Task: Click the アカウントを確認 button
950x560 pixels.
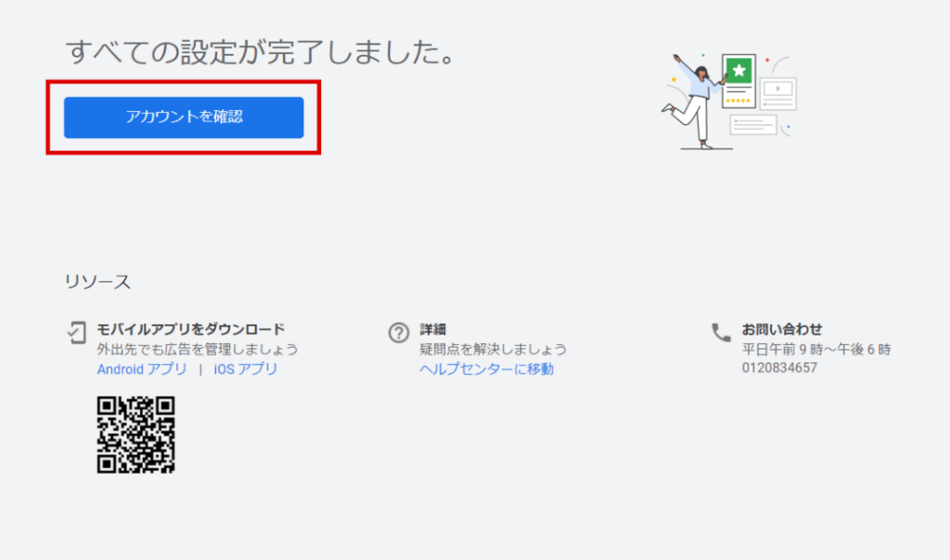Action: click(x=184, y=118)
